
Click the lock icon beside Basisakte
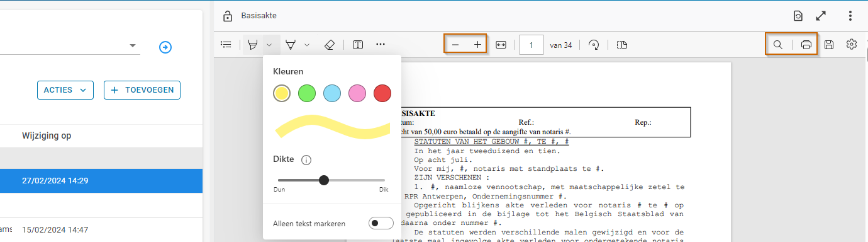click(x=228, y=16)
